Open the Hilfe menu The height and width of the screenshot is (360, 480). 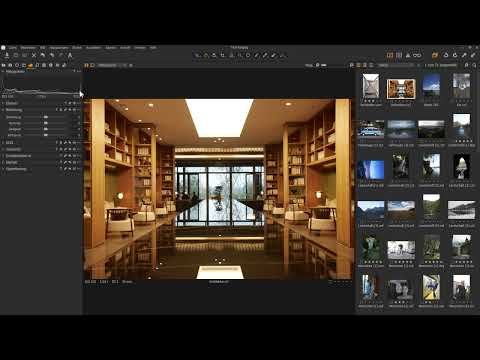coord(153,48)
